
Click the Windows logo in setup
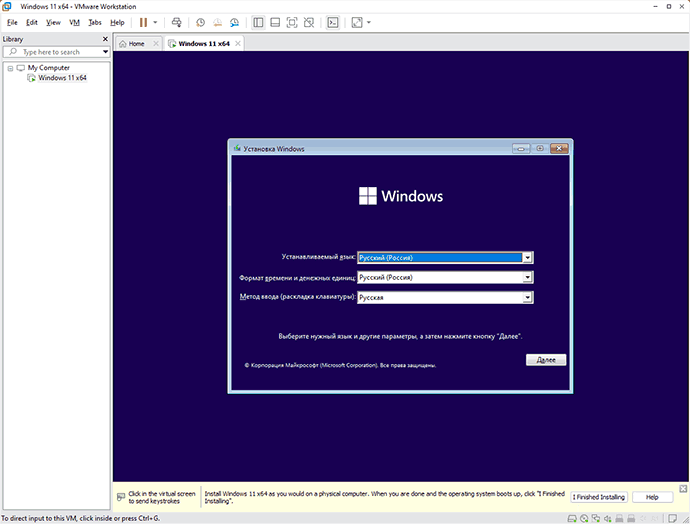point(368,196)
